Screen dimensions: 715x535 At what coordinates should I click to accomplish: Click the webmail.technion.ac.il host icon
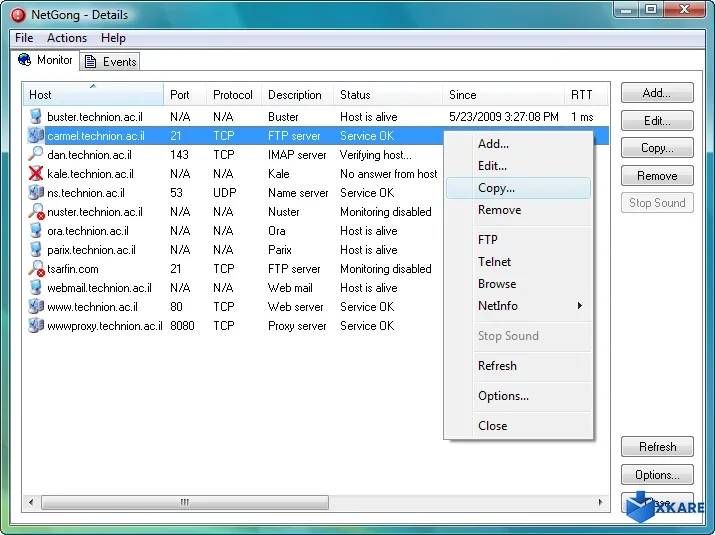(36, 288)
